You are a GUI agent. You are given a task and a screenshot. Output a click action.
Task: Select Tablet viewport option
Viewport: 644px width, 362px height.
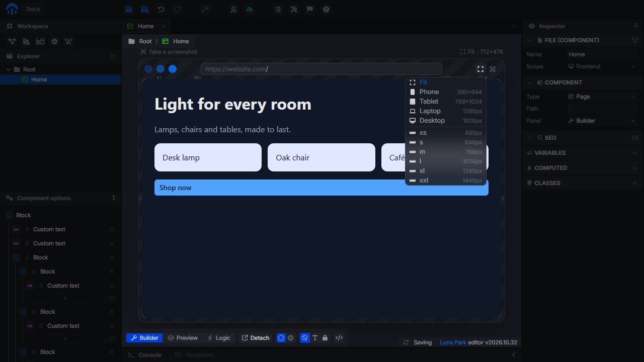(446, 102)
